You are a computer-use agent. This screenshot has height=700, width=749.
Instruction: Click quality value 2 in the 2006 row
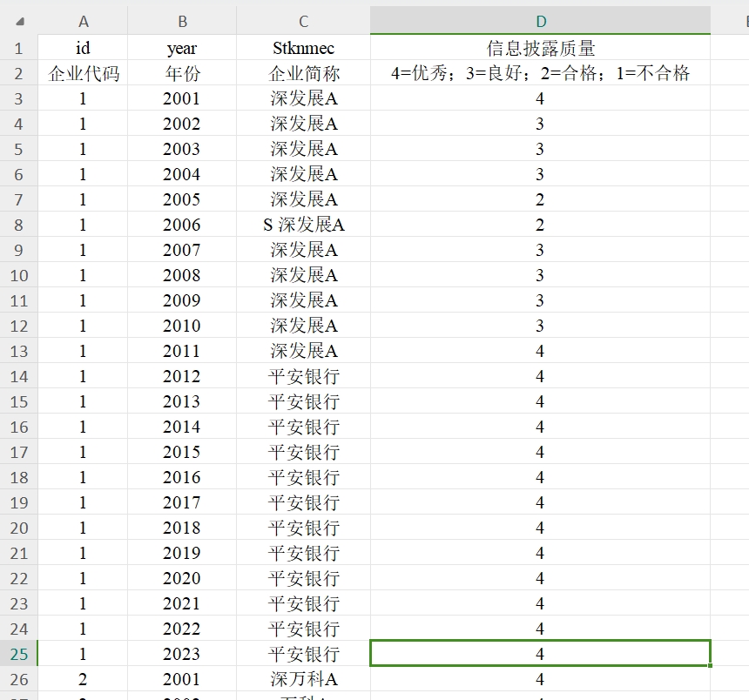coord(540,225)
